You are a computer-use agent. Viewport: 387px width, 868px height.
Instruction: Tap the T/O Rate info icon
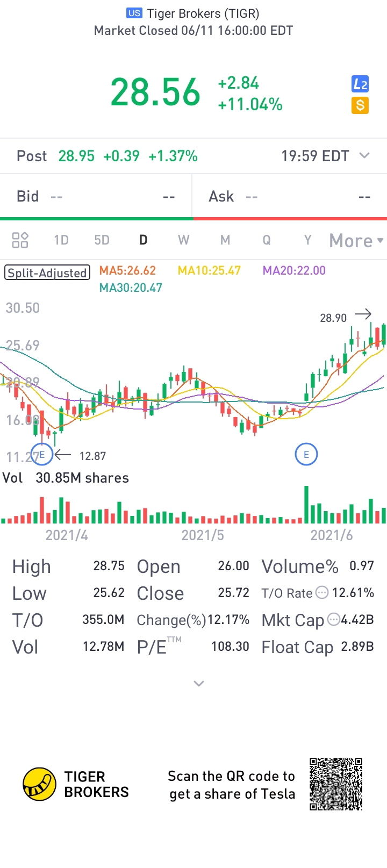coord(321,593)
